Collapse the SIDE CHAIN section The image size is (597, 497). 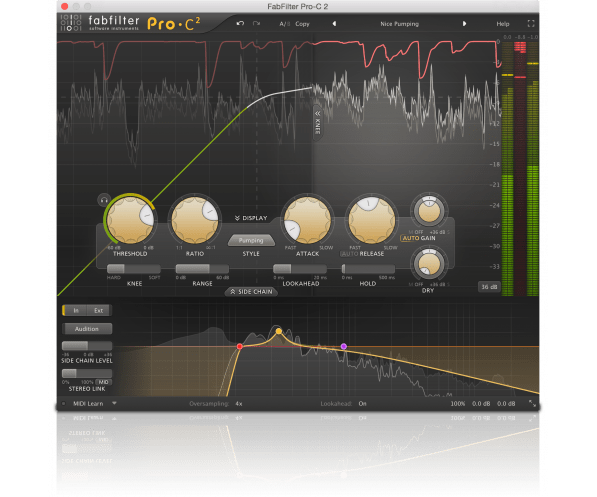[x=252, y=292]
